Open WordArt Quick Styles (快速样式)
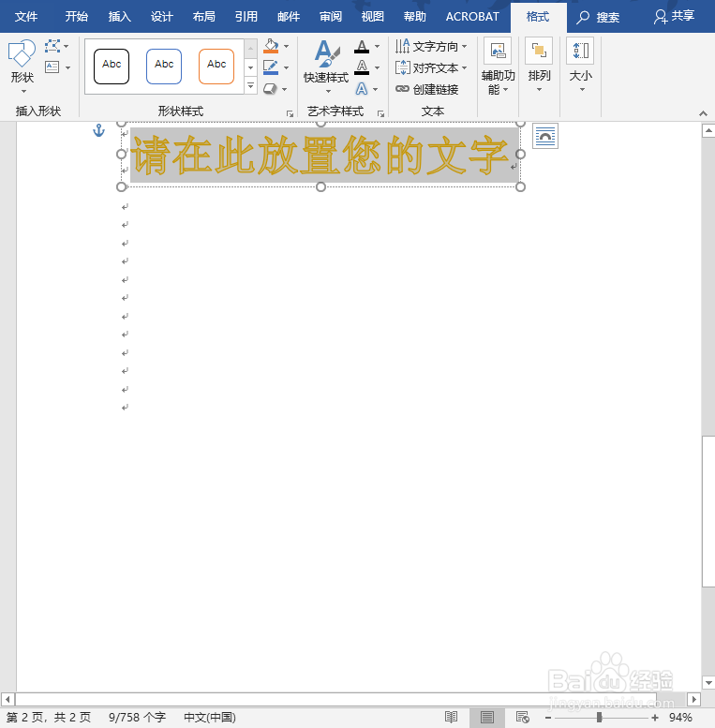Screen dimensions: 715x728 [x=326, y=66]
